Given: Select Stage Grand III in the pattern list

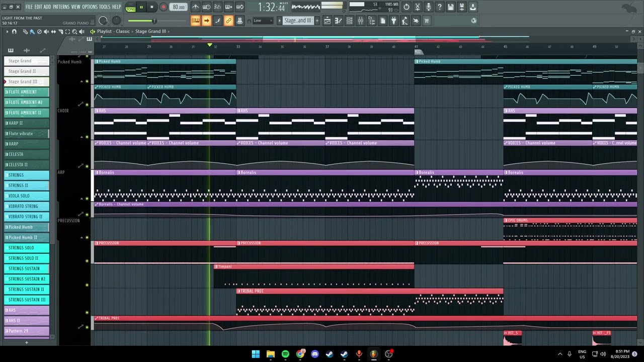Looking at the screenshot, I should click(27, 81).
